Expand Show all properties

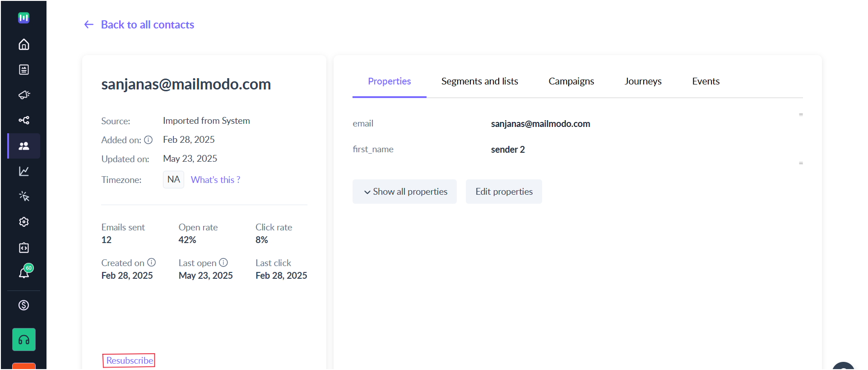pyautogui.click(x=405, y=192)
